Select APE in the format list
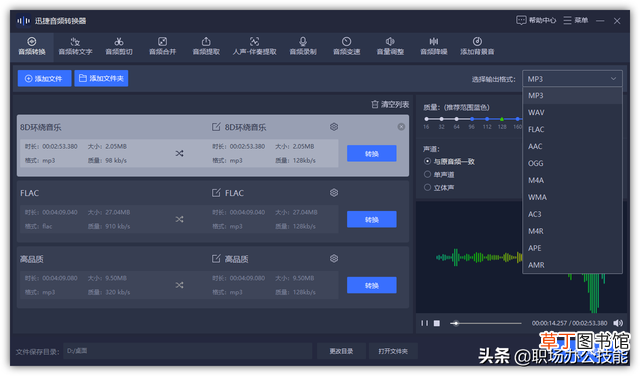 click(x=572, y=248)
